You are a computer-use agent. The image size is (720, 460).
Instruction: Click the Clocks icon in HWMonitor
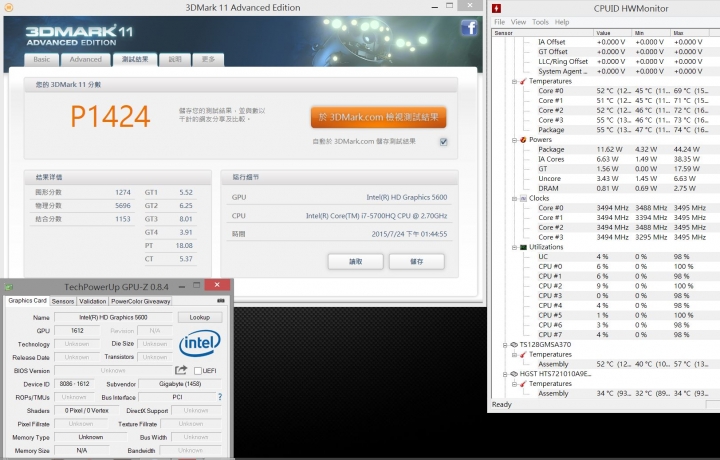pyautogui.click(x=523, y=198)
